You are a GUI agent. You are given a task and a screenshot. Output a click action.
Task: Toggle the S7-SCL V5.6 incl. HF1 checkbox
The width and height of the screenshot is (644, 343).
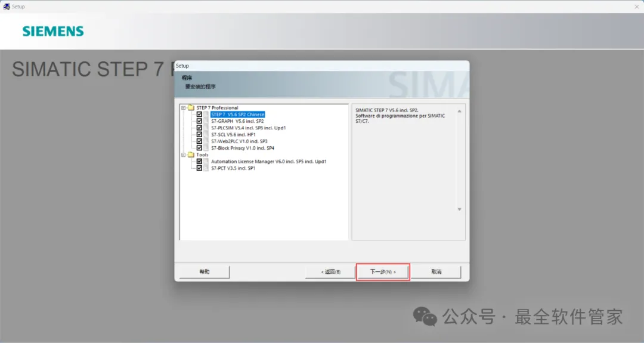coord(199,134)
